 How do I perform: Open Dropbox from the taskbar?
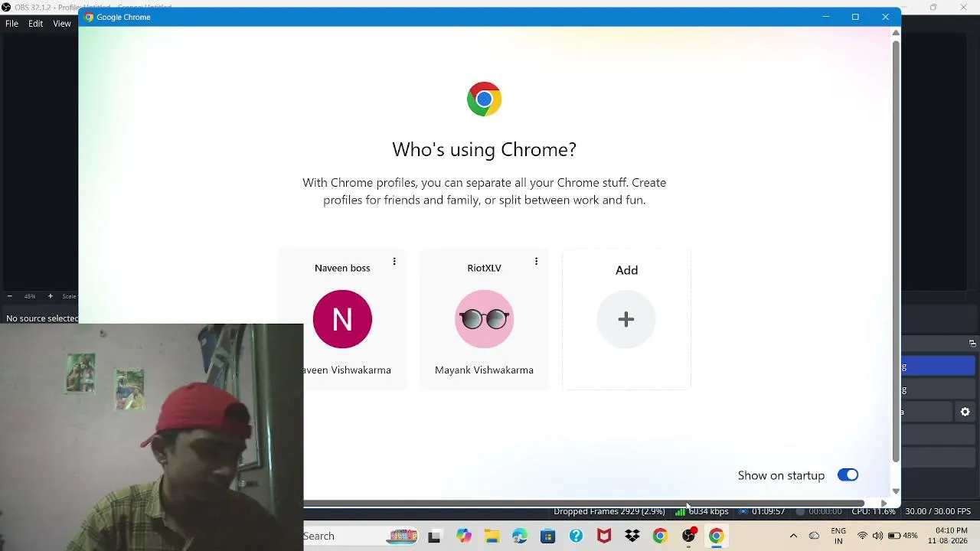tap(632, 536)
